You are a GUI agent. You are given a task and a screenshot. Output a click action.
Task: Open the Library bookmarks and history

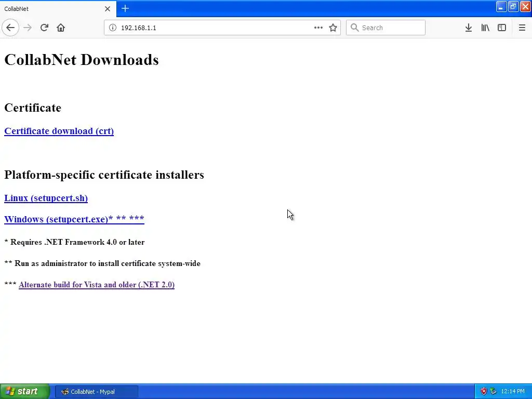point(485,28)
